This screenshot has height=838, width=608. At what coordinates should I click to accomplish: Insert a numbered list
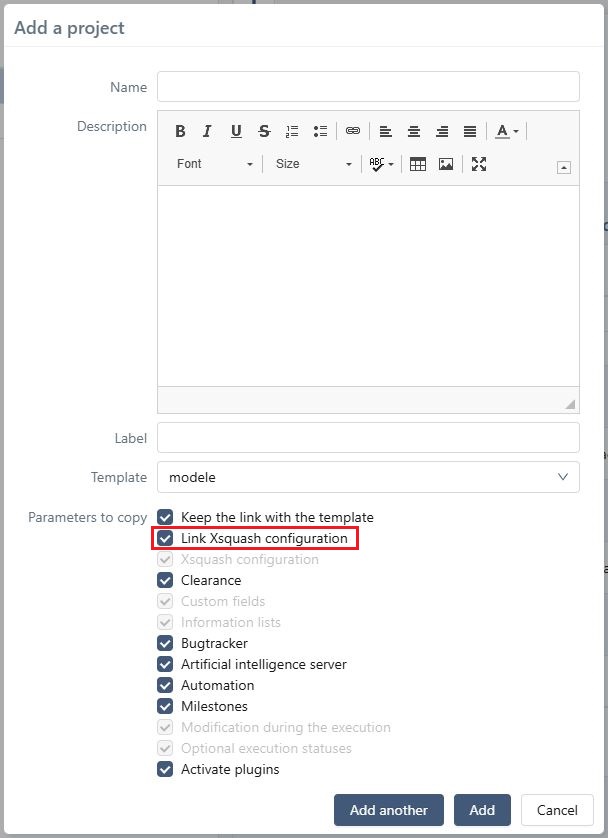[292, 131]
